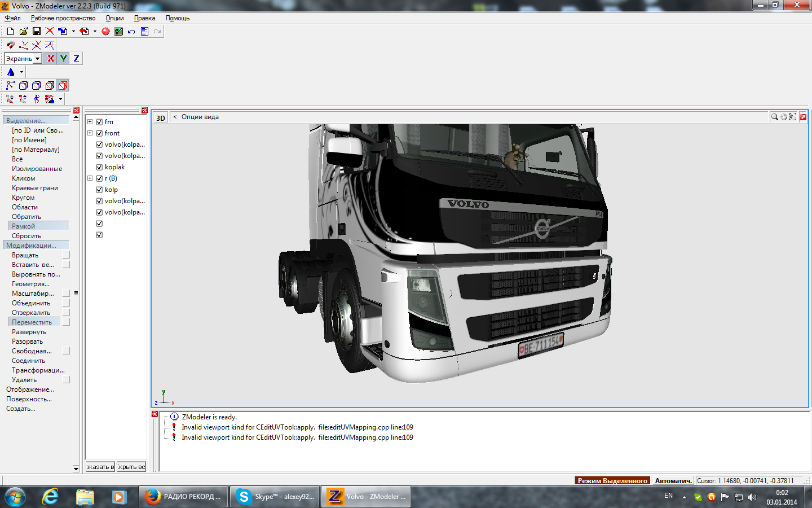Click the Import icon with blue arrow

tap(63, 32)
